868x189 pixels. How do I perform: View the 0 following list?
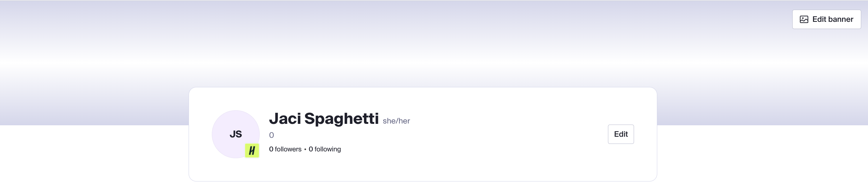click(x=325, y=149)
